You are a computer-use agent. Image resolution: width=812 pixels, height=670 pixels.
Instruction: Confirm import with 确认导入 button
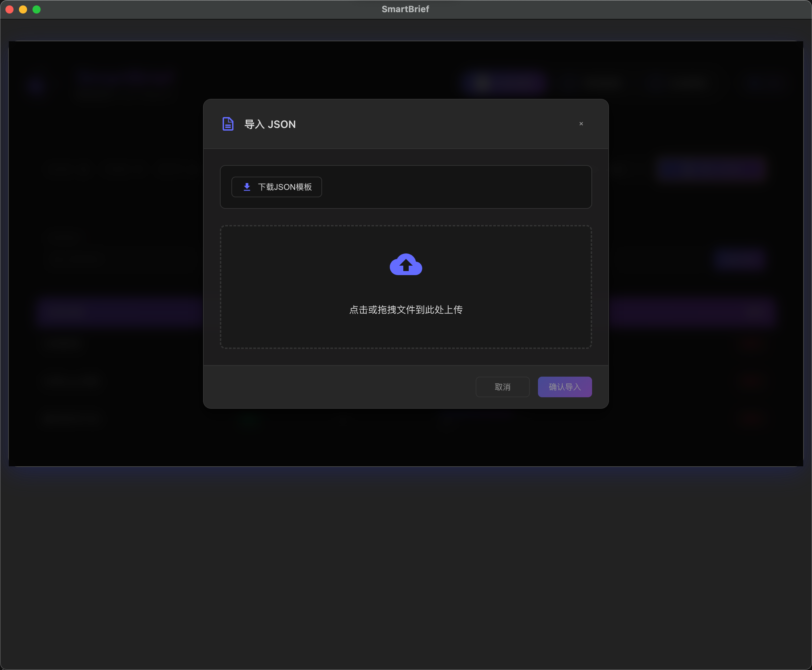tap(565, 387)
